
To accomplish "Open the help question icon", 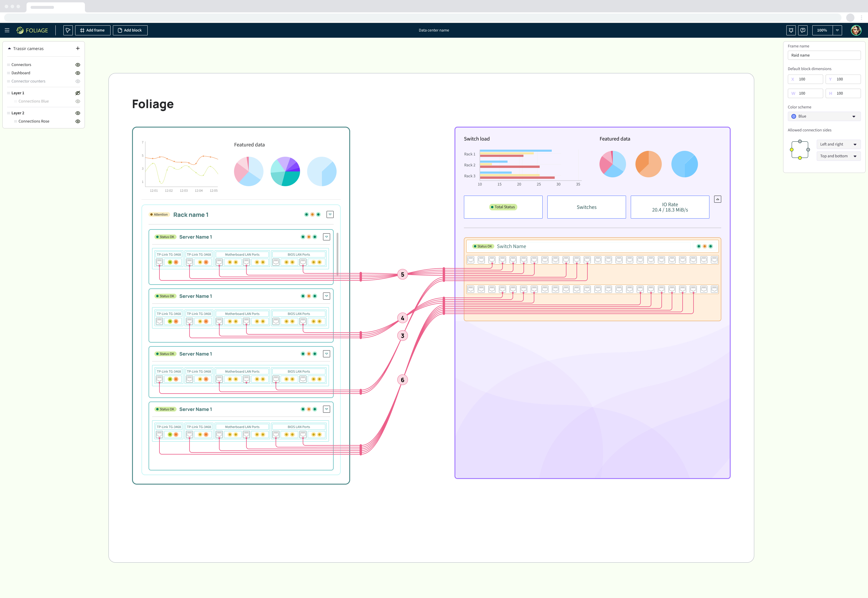I will point(803,30).
